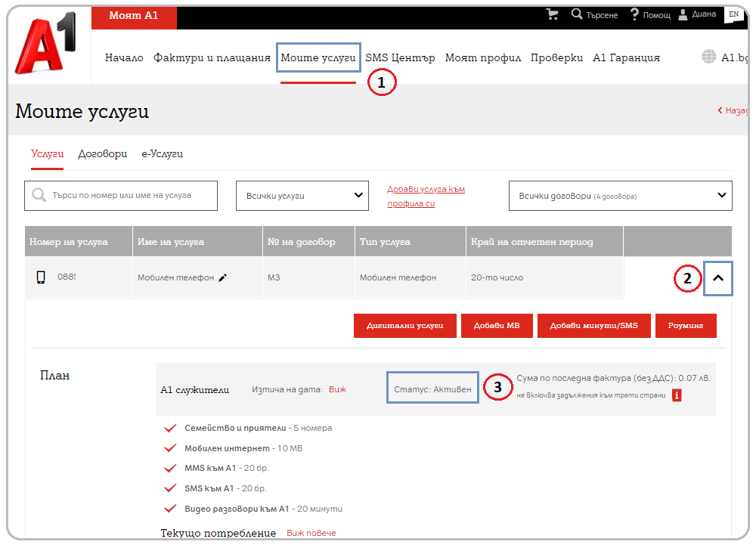756x548 pixels.
Task: Open the Диана user profile icon
Action: [x=683, y=14]
